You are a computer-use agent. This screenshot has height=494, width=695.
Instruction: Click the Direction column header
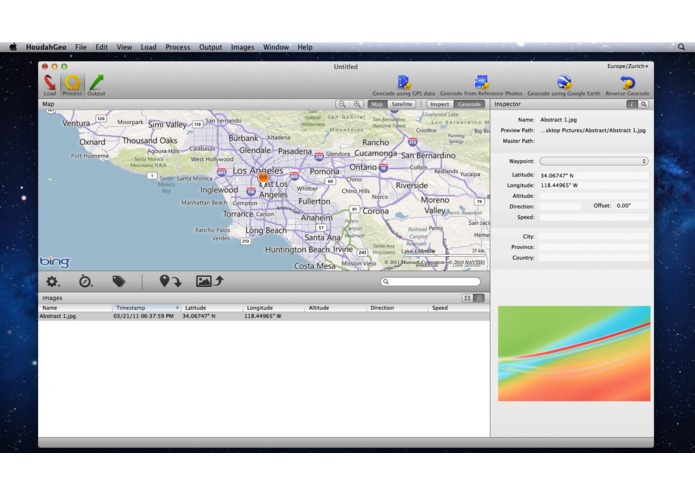click(x=397, y=307)
